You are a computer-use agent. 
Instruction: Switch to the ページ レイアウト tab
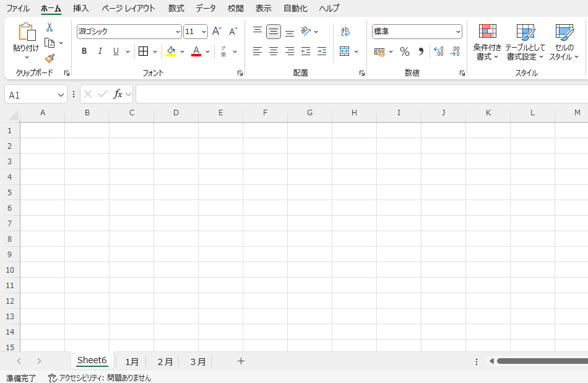click(x=128, y=8)
